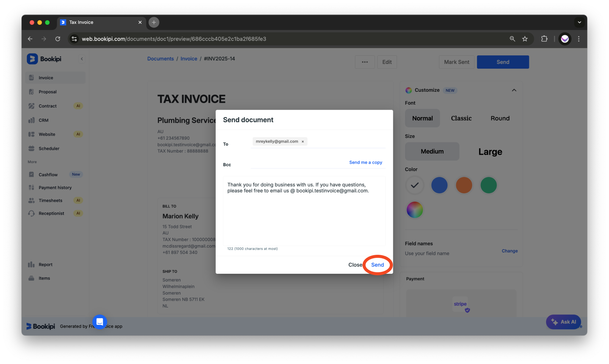Open the Proposal section in sidebar
The image size is (609, 364).
pos(48,91)
